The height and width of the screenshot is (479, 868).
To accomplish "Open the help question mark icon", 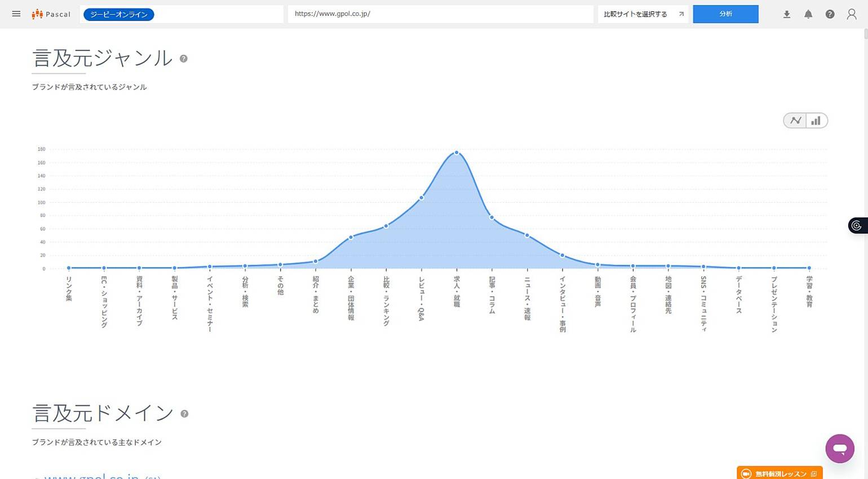I will click(x=830, y=14).
